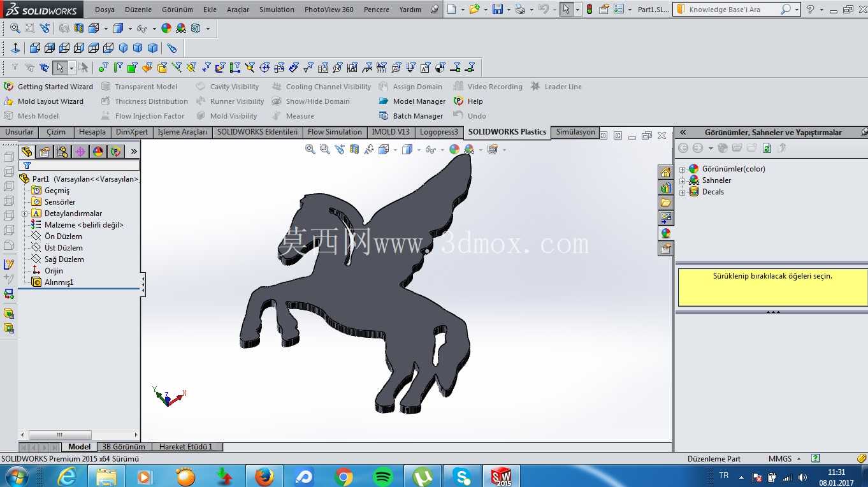Click the Normal To view icon
Image resolution: width=868 pixels, height=487 pixels.
pyautogui.click(x=15, y=48)
